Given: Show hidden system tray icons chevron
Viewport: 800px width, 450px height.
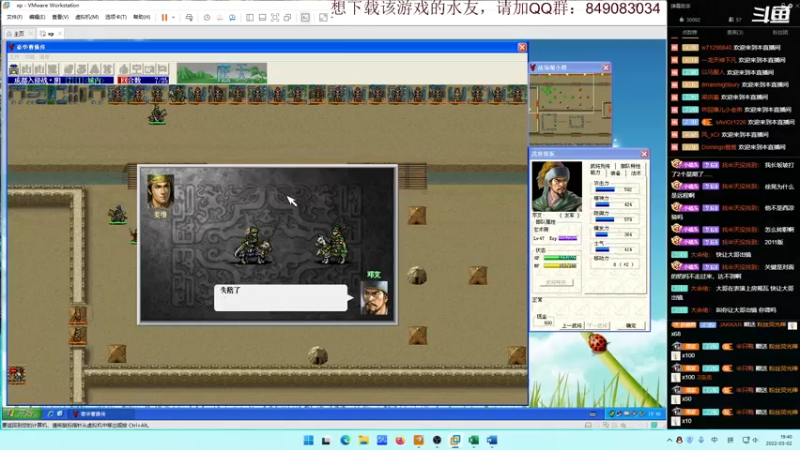Looking at the screenshot, I should [x=669, y=440].
